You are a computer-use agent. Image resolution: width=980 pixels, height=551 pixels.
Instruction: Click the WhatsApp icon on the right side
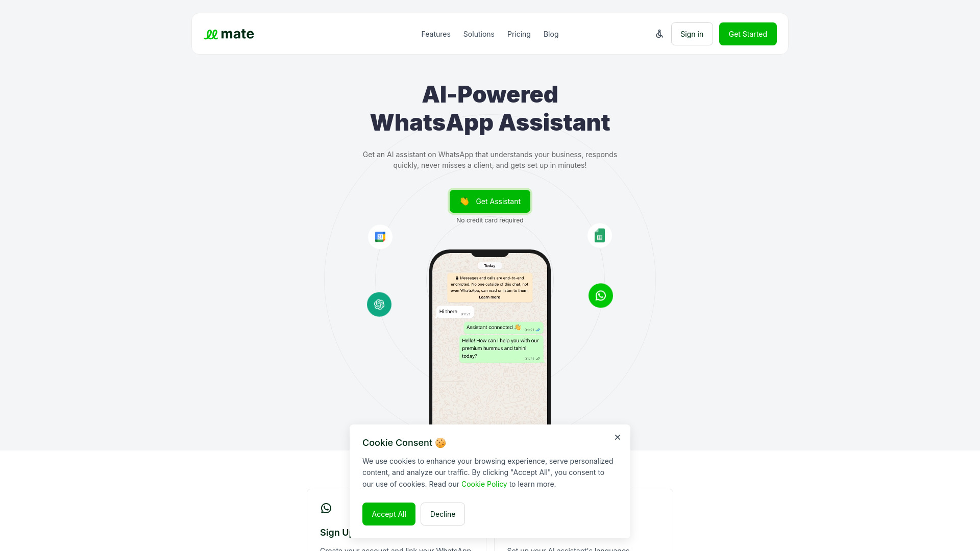click(600, 295)
